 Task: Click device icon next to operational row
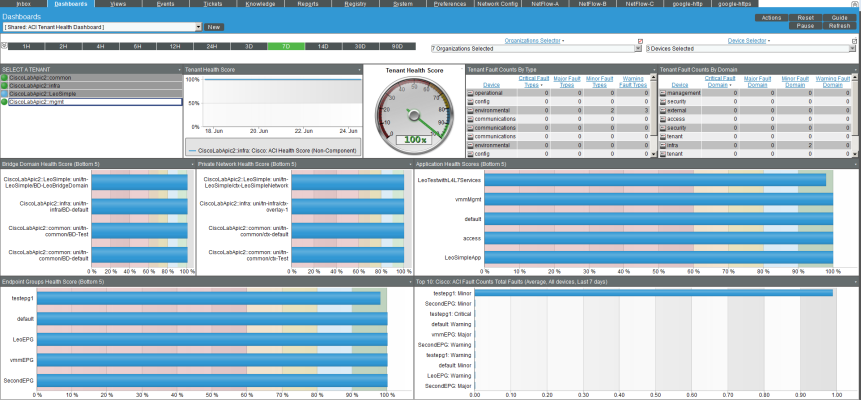click(x=469, y=92)
